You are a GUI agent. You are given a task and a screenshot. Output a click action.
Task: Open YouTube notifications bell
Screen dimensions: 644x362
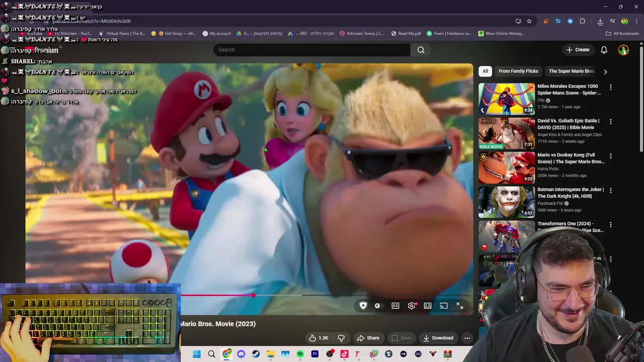(604, 50)
